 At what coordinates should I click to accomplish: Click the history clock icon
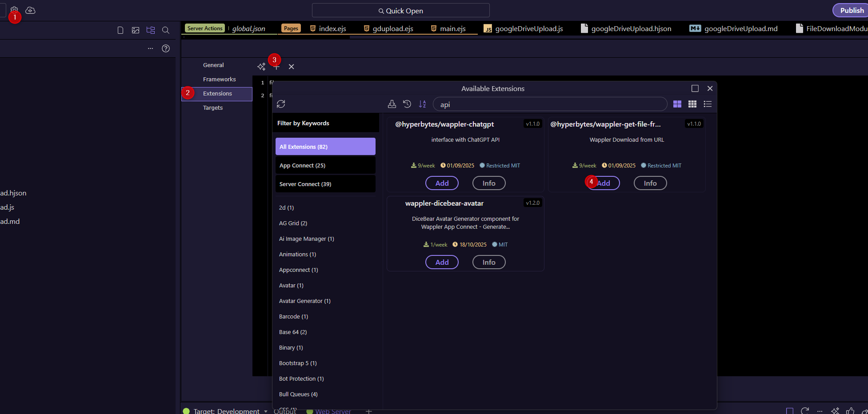click(x=407, y=104)
